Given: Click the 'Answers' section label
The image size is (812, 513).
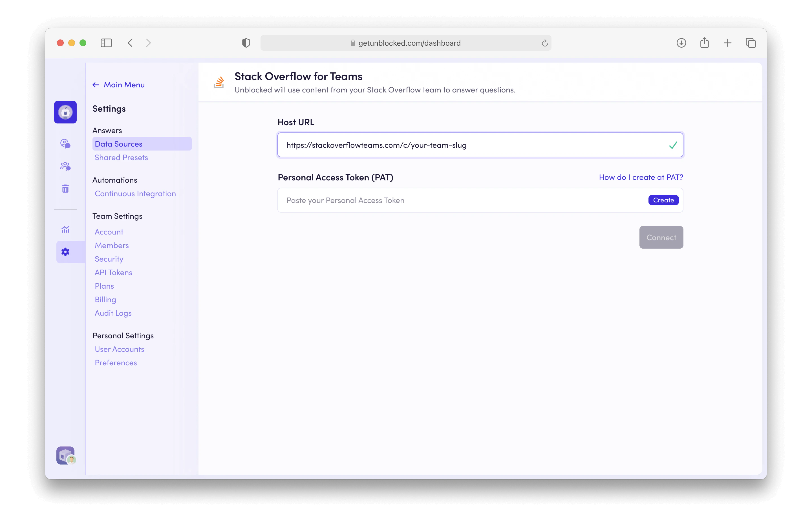Looking at the screenshot, I should pyautogui.click(x=107, y=131).
